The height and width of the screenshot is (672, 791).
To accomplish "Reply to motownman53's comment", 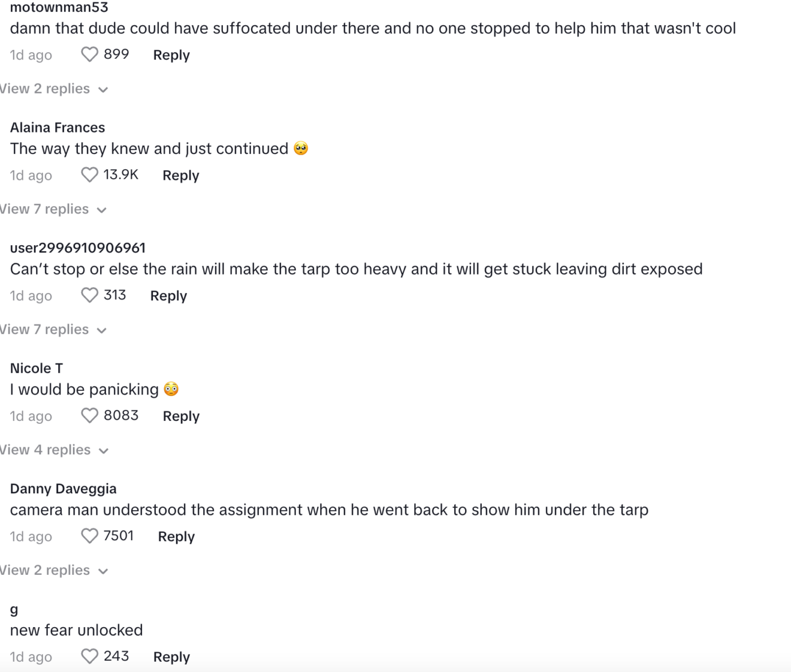I will [x=171, y=55].
